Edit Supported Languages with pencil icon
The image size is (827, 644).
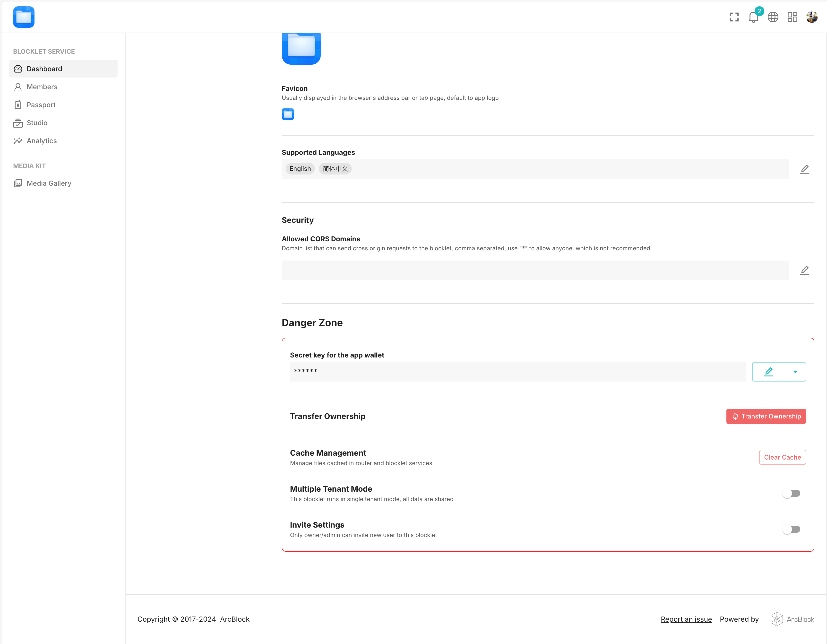pos(804,169)
